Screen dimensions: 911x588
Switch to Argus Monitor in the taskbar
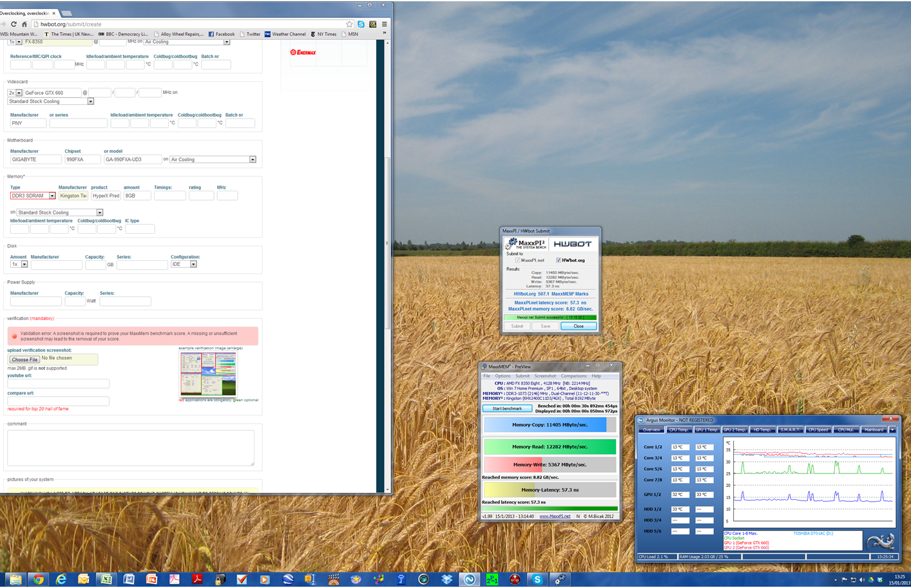[470, 579]
